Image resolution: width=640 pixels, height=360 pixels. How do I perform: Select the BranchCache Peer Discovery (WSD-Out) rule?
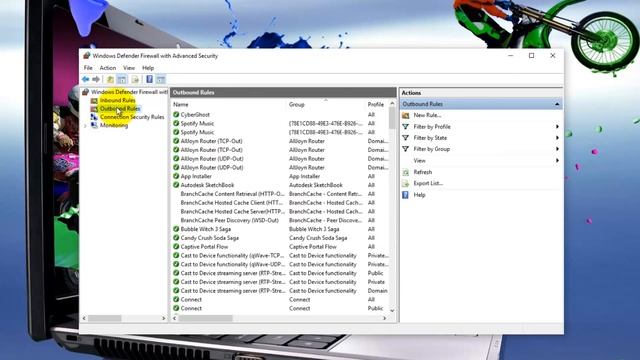[x=229, y=220]
